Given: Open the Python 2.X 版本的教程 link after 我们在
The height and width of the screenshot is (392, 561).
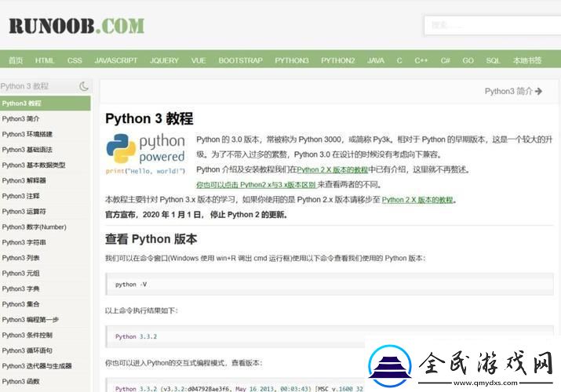Looking at the screenshot, I should [x=333, y=169].
